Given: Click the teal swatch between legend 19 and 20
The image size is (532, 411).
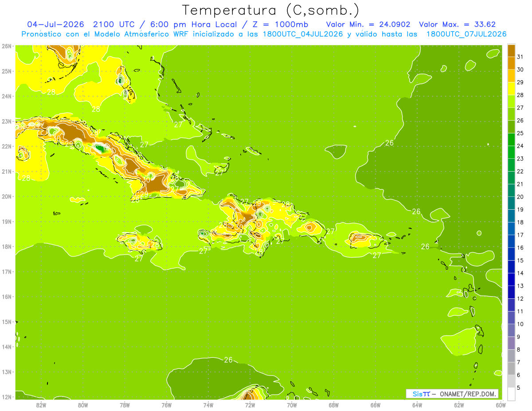Looking at the screenshot, I should [x=511, y=203].
